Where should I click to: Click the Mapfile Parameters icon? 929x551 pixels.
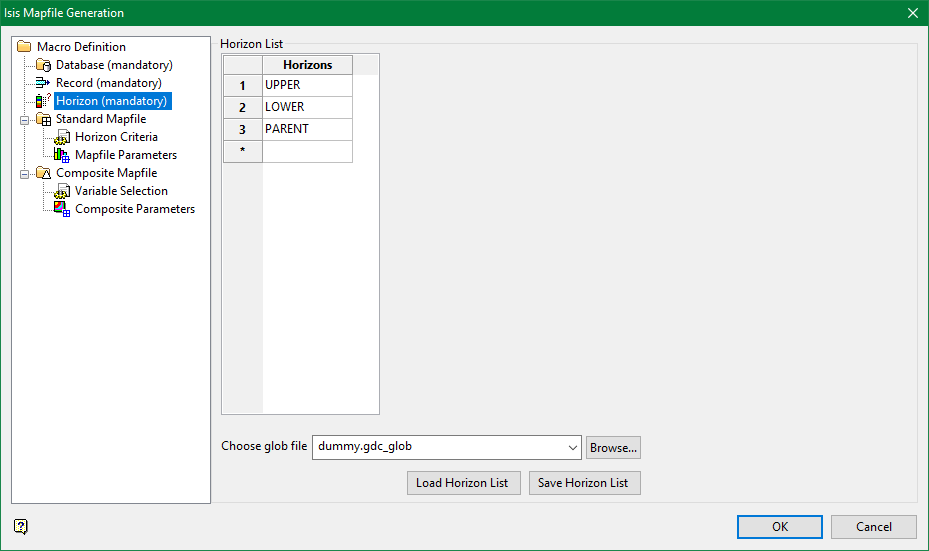pyautogui.click(x=62, y=155)
